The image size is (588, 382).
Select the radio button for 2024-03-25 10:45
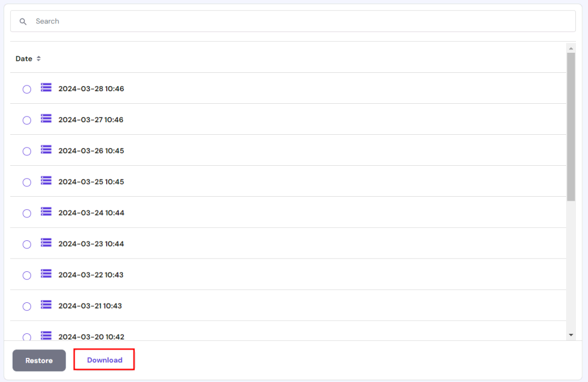pos(26,182)
